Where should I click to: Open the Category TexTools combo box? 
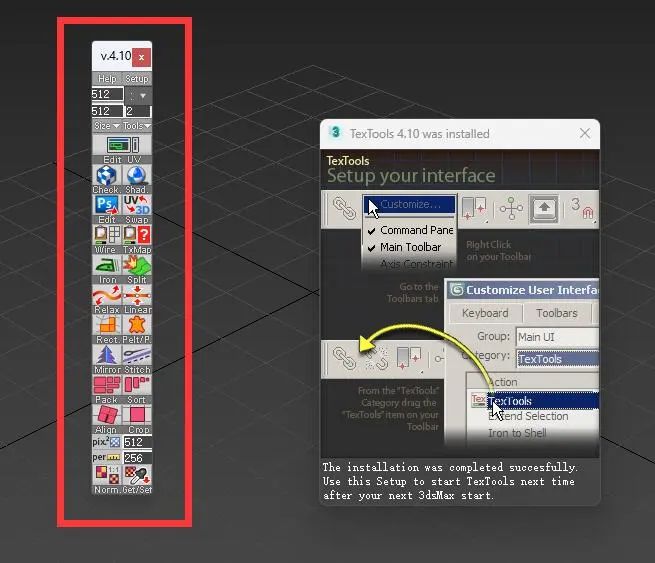tap(557, 359)
